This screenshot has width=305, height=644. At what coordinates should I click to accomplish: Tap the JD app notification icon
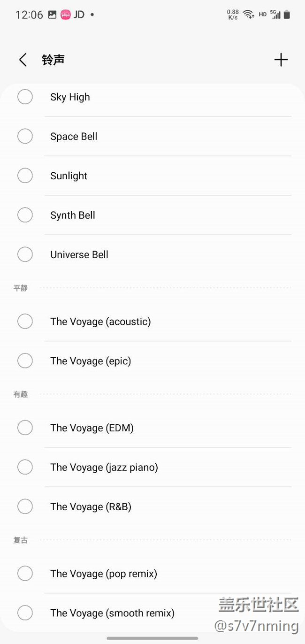[79, 15]
